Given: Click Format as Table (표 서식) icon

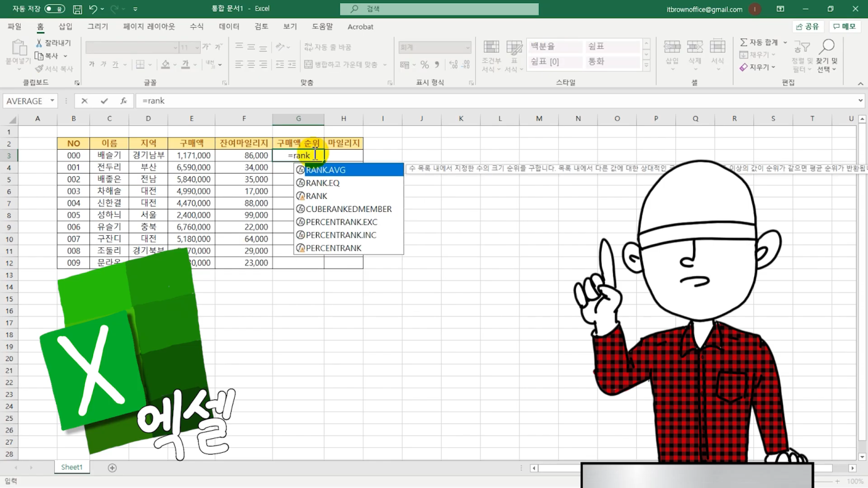Looking at the screenshot, I should click(x=514, y=47).
